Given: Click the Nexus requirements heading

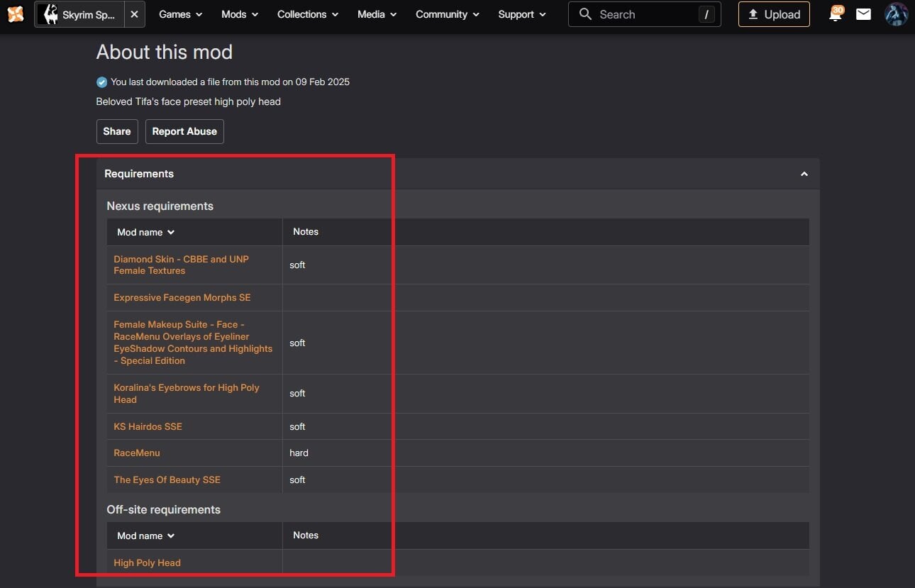Looking at the screenshot, I should [x=160, y=206].
